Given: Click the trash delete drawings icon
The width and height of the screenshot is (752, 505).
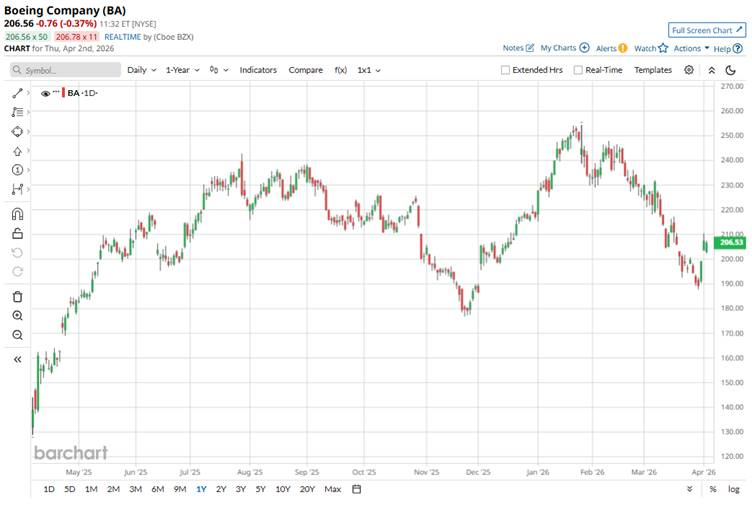Looking at the screenshot, I should point(17,296).
